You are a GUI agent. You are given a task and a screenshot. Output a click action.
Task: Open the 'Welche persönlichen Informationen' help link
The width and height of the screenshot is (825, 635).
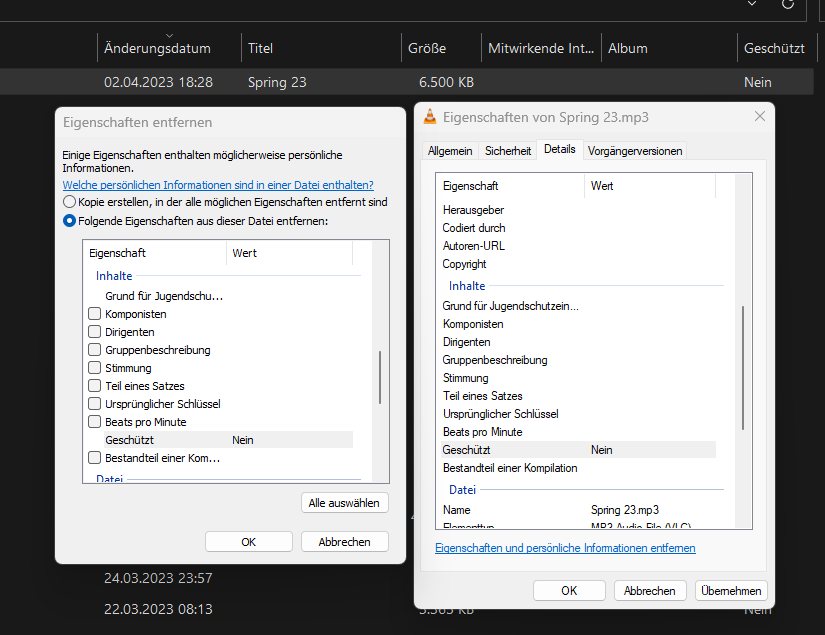coord(218,185)
